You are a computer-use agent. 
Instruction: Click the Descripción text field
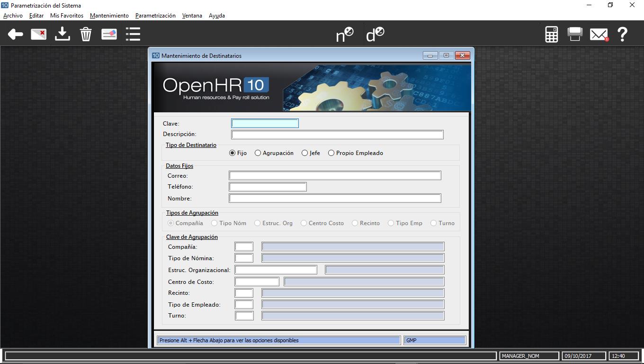(337, 135)
